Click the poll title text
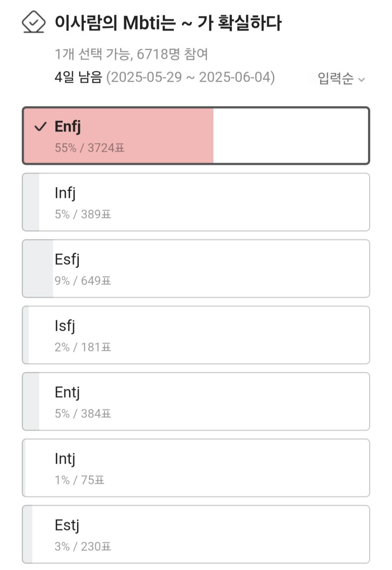Viewport: 392px width, 570px height. tap(168, 23)
